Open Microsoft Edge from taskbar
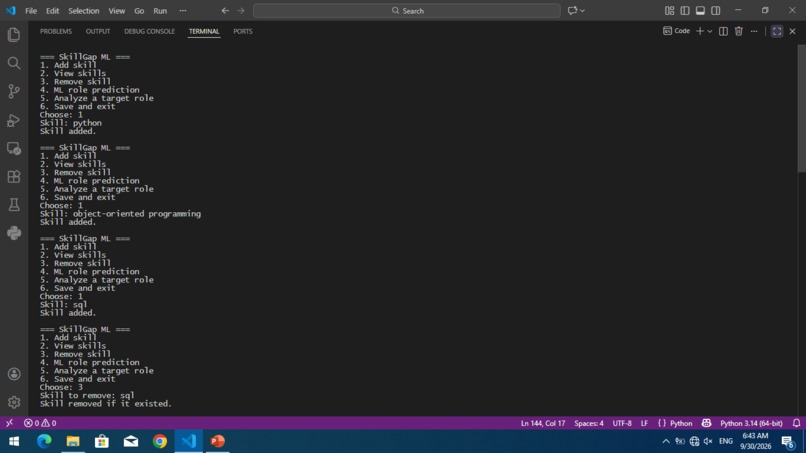Screen dimensions: 806x453 tap(44, 441)
